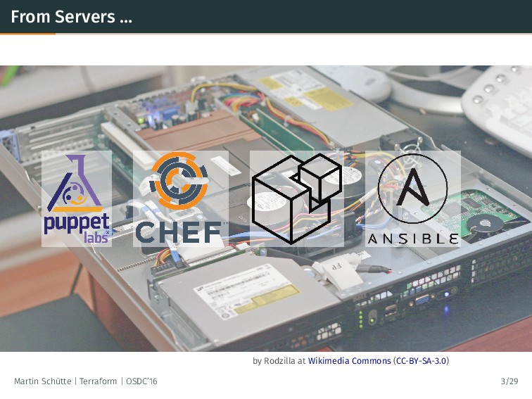Image resolution: width=532 pixels, height=399 pixels.
Task: Open the CC-BY-SA-3.0 license link
Action: point(421,361)
